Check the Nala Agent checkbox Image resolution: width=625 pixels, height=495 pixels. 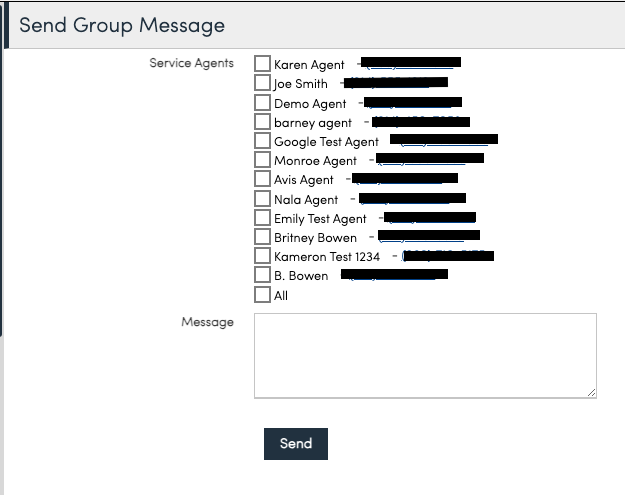point(262,198)
